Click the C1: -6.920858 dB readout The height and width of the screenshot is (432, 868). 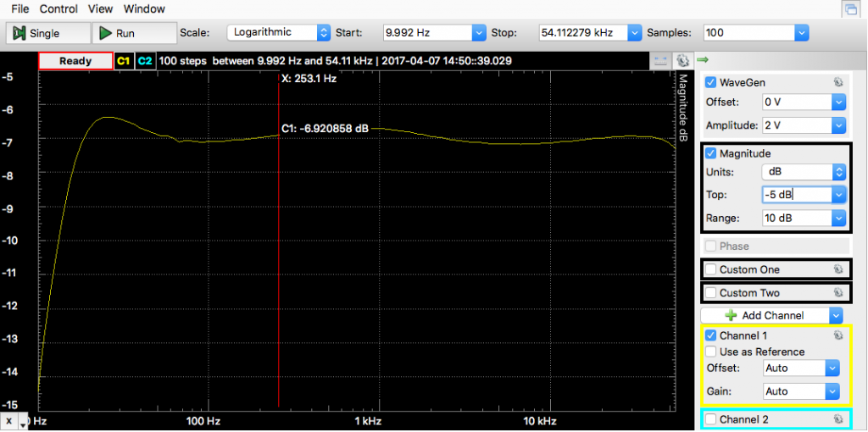[x=325, y=128]
